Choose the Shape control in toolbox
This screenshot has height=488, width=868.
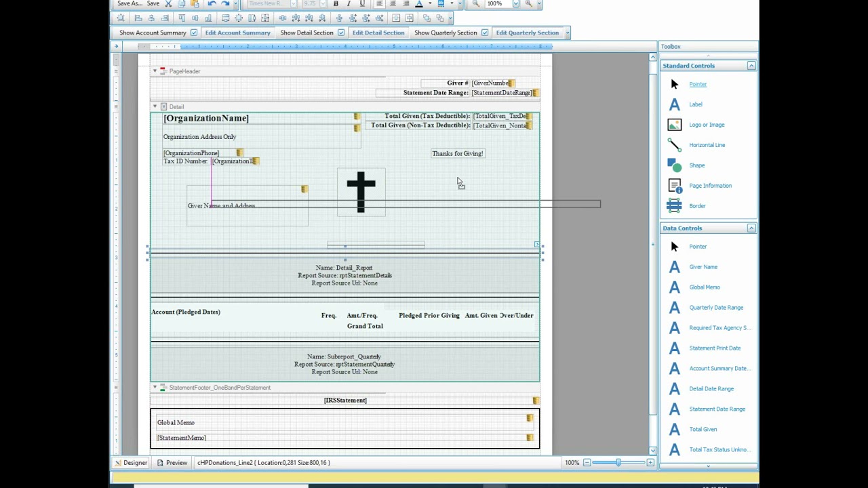click(x=696, y=165)
